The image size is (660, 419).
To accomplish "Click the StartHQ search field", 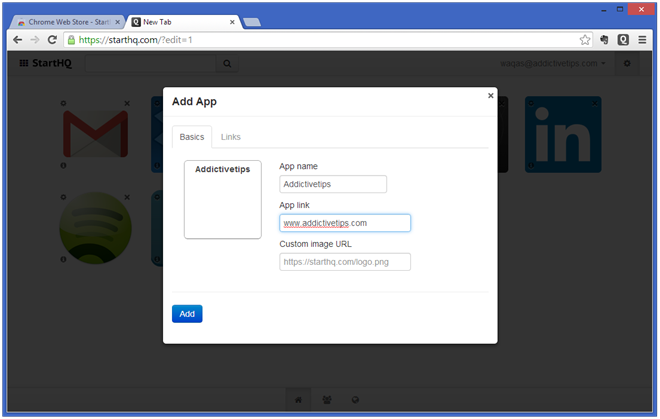I will [x=151, y=64].
